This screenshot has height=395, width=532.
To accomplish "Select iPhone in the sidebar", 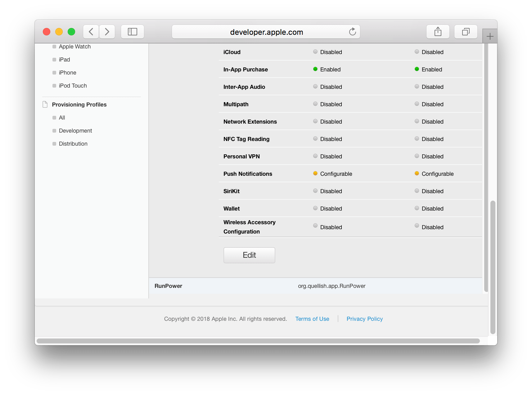I will click(x=68, y=73).
